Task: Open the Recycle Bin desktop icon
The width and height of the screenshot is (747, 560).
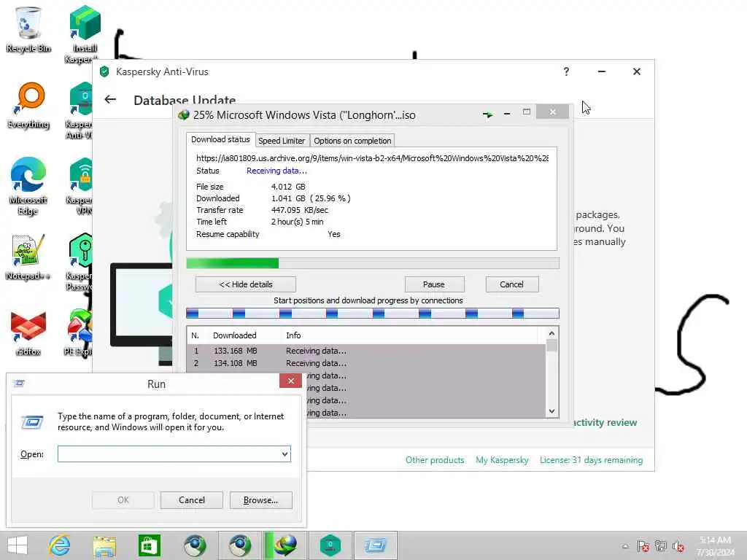Action: click(x=28, y=28)
